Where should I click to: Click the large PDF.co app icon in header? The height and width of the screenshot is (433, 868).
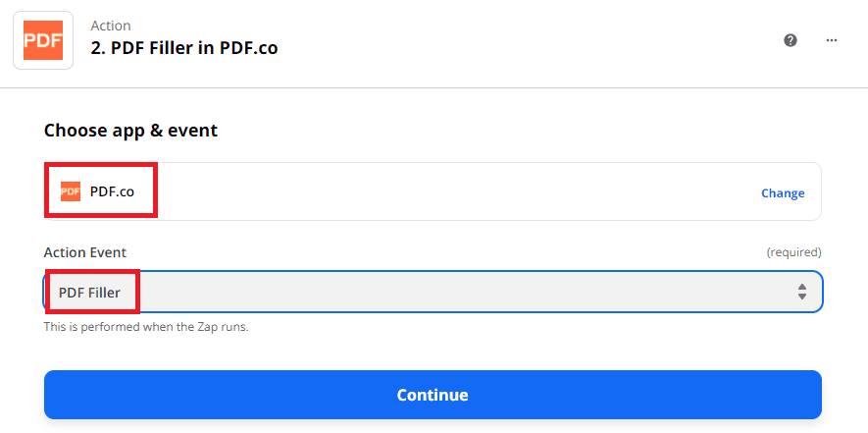tap(43, 39)
